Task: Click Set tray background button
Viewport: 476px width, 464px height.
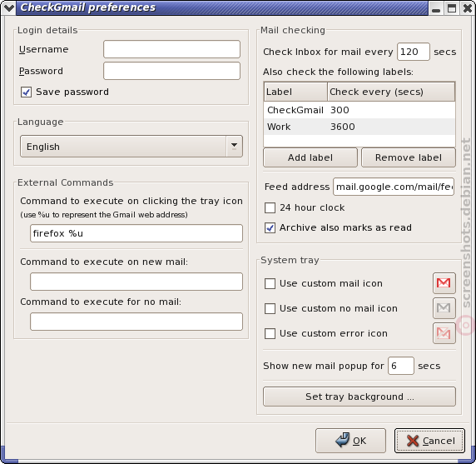Action: pos(359,397)
